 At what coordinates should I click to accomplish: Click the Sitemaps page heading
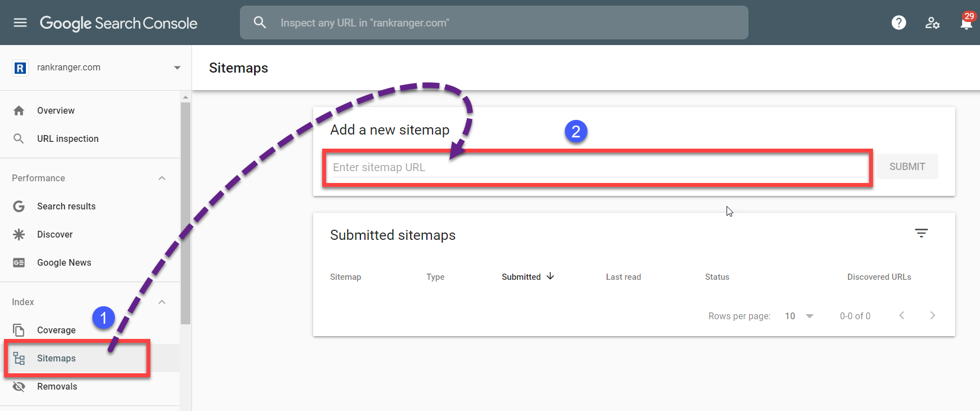pyautogui.click(x=239, y=68)
